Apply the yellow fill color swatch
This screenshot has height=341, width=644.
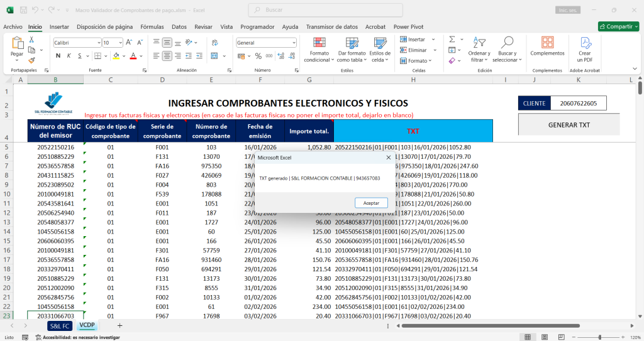(116, 55)
